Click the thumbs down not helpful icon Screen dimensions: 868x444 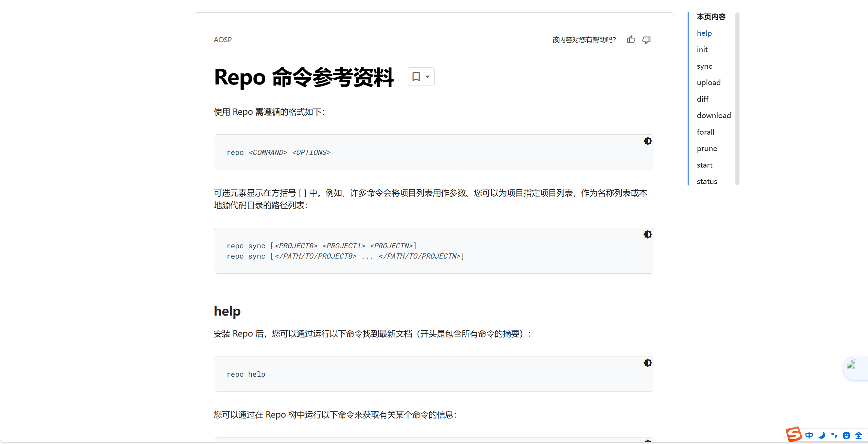[x=646, y=40]
